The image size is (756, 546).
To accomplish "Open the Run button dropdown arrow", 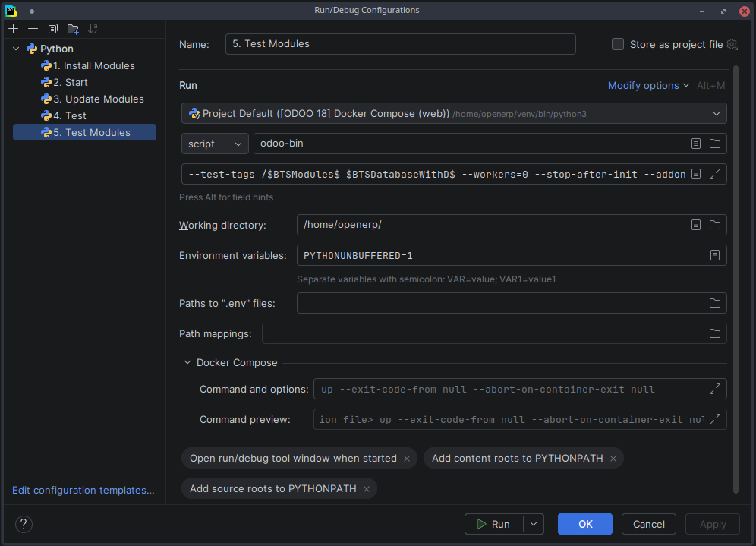I will [x=534, y=524].
